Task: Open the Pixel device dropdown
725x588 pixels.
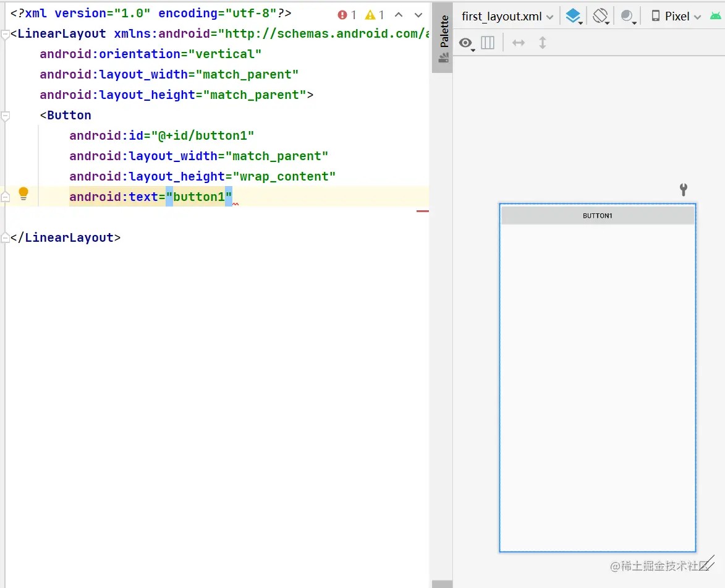Action: [x=676, y=17]
